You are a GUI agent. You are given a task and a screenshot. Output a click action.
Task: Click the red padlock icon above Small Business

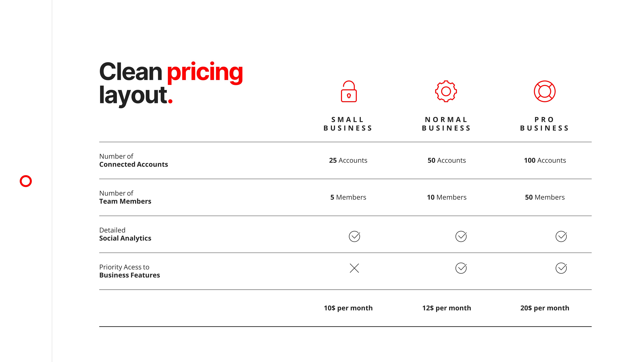point(349,91)
